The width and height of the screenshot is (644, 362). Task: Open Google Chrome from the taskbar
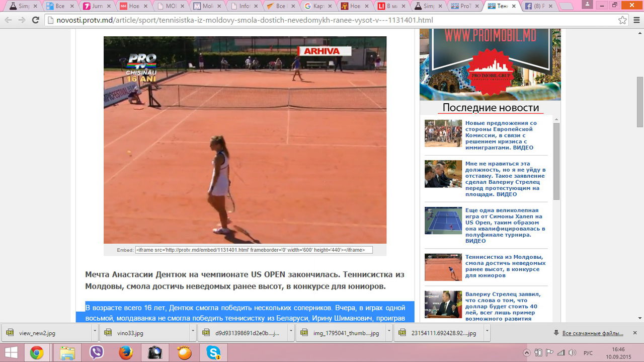[x=37, y=353]
